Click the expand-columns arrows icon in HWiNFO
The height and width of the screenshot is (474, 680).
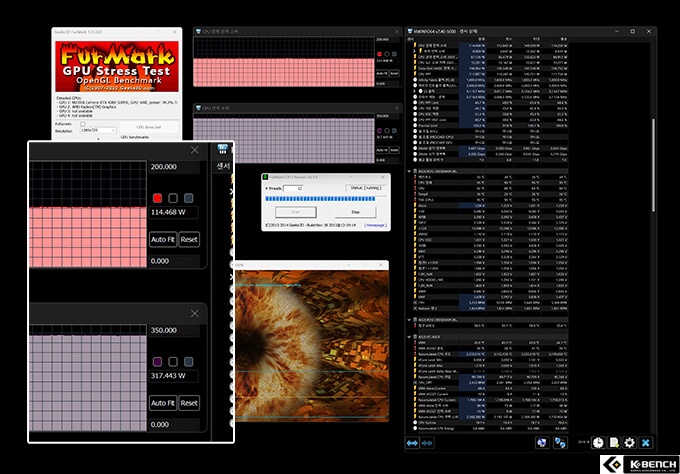(410, 443)
